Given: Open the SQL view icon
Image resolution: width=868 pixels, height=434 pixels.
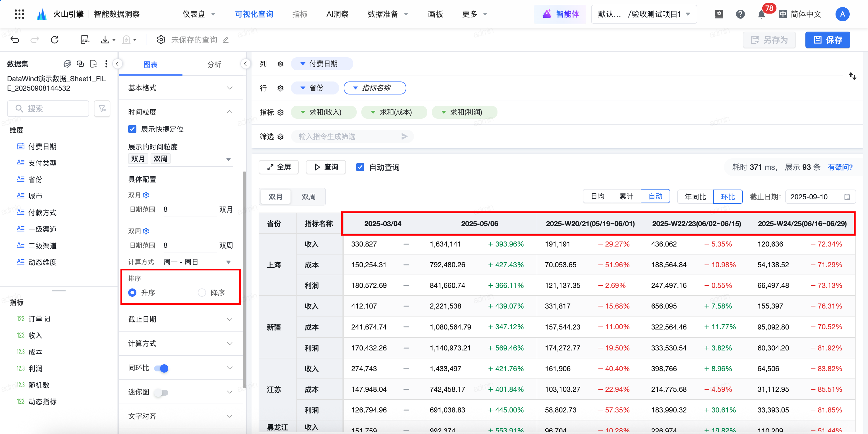Looking at the screenshot, I should [85, 40].
